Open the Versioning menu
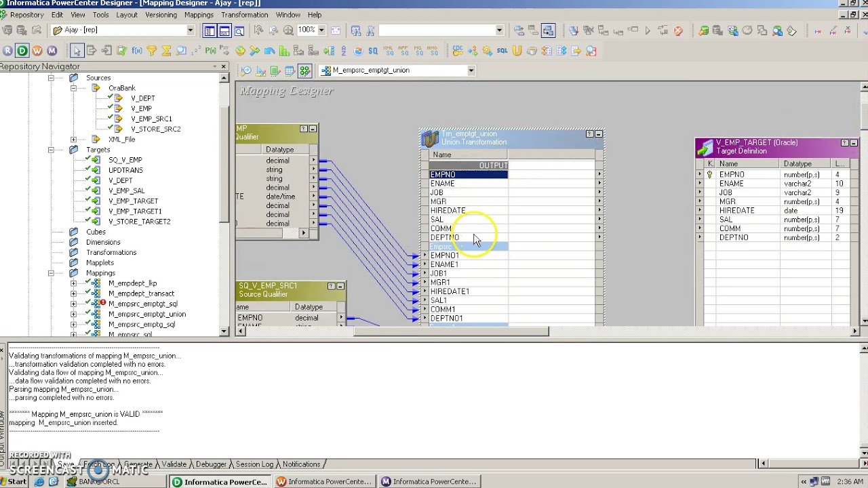 click(x=161, y=15)
